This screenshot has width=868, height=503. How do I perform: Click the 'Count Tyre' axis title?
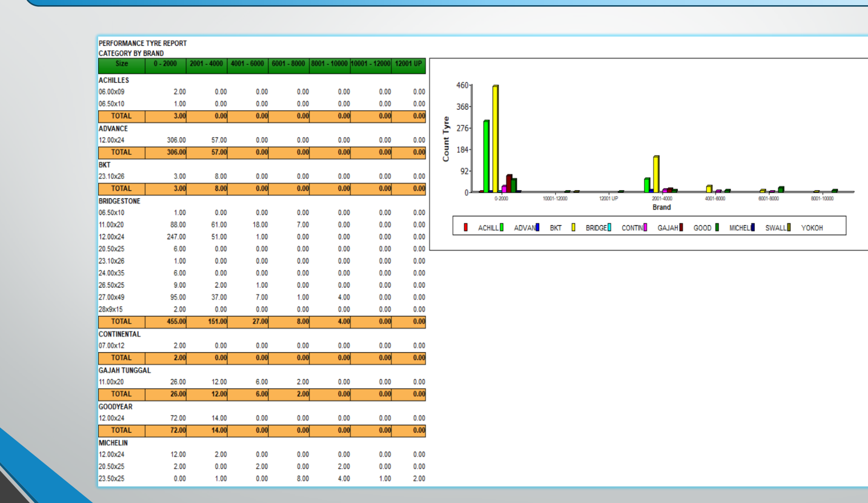point(446,139)
